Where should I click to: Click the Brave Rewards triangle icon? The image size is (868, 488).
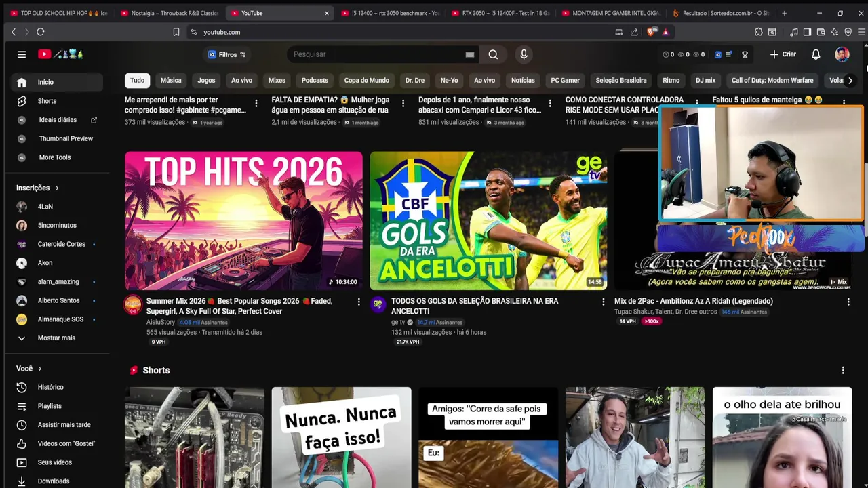click(665, 32)
